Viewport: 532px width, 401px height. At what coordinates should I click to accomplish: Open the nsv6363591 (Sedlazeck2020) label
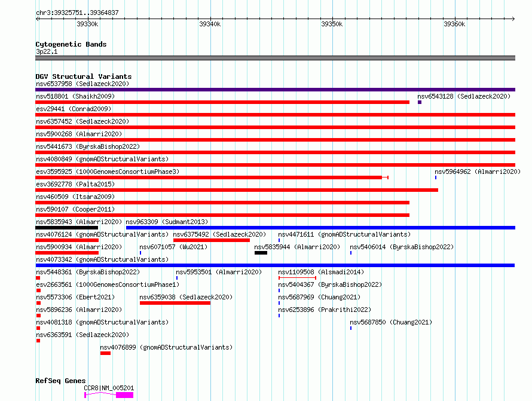click(x=82, y=335)
